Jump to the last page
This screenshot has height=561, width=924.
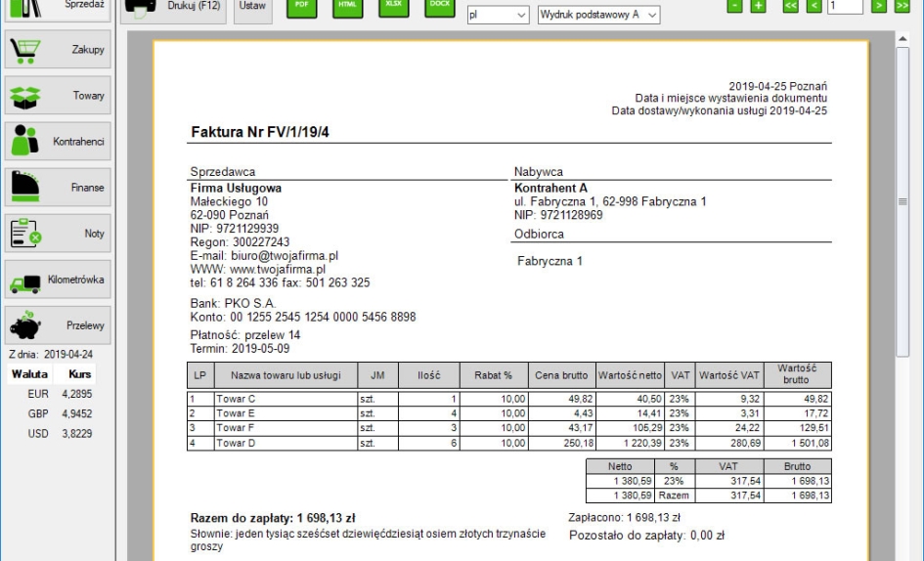point(902,7)
